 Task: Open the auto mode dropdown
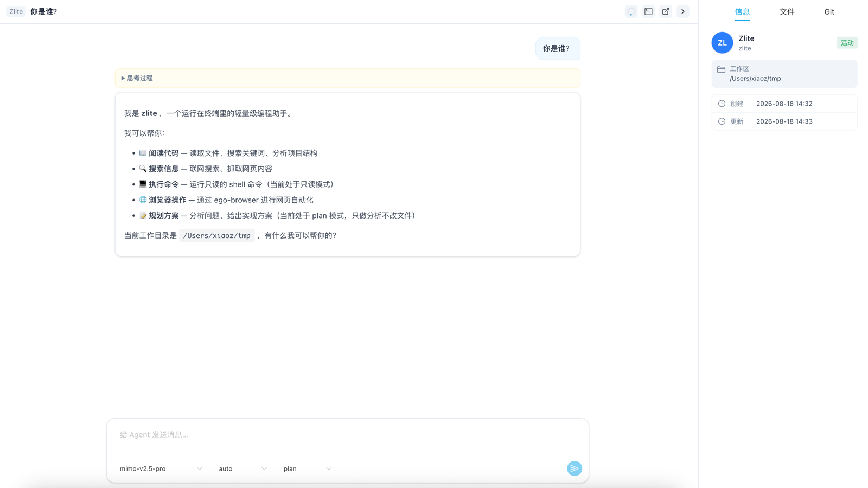click(x=242, y=468)
